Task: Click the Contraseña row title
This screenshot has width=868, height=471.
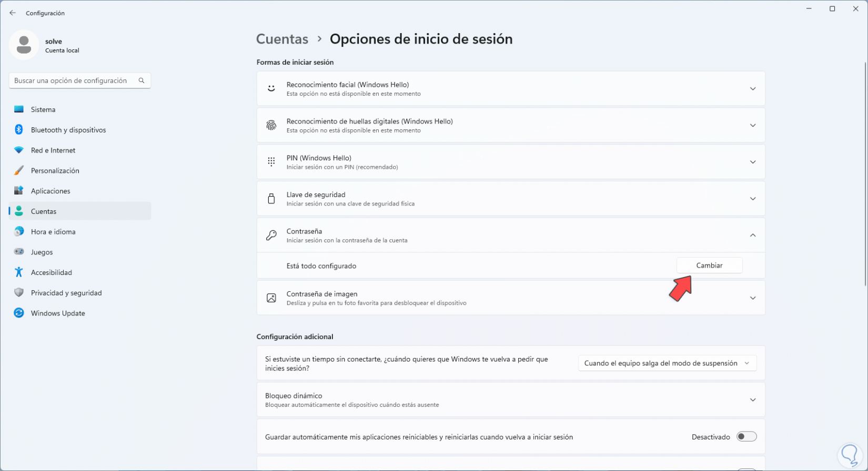Action: point(304,231)
